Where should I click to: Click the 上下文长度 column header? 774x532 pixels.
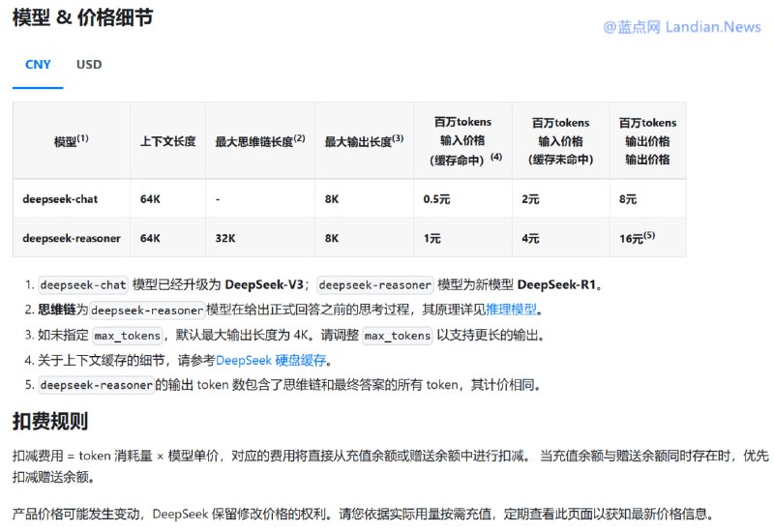tap(167, 141)
